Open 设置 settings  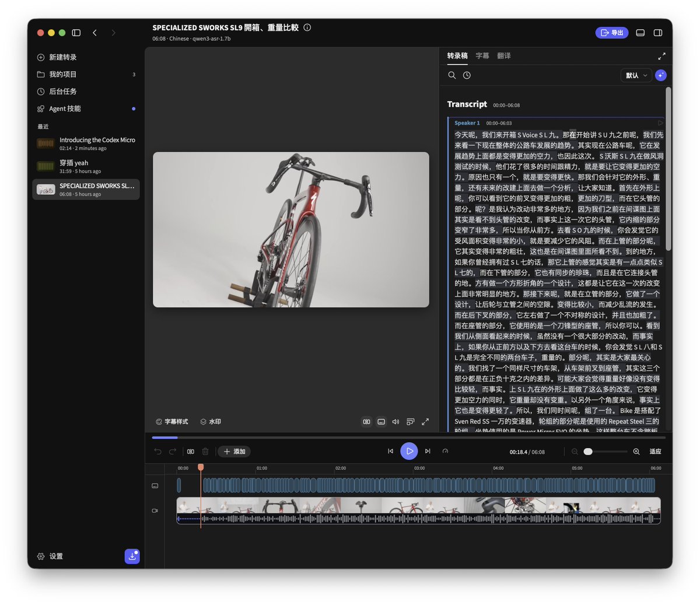click(50, 557)
